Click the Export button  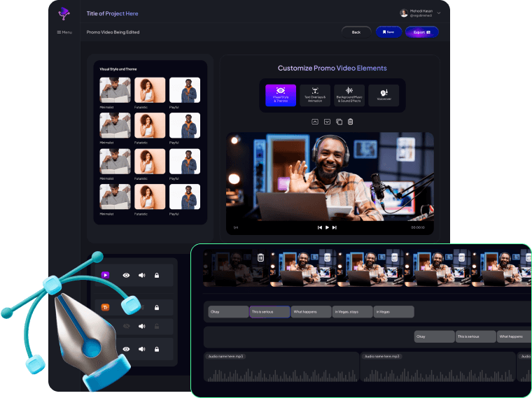[x=421, y=32]
